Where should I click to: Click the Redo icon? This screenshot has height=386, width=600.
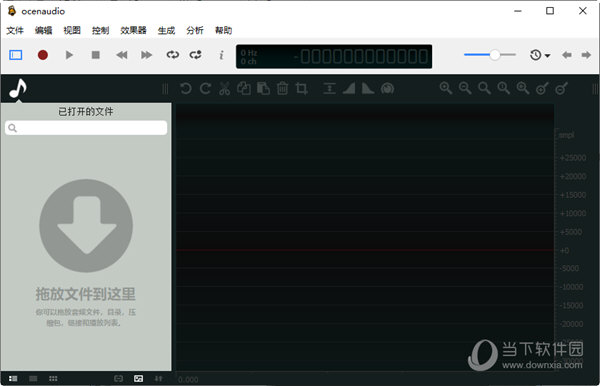205,89
